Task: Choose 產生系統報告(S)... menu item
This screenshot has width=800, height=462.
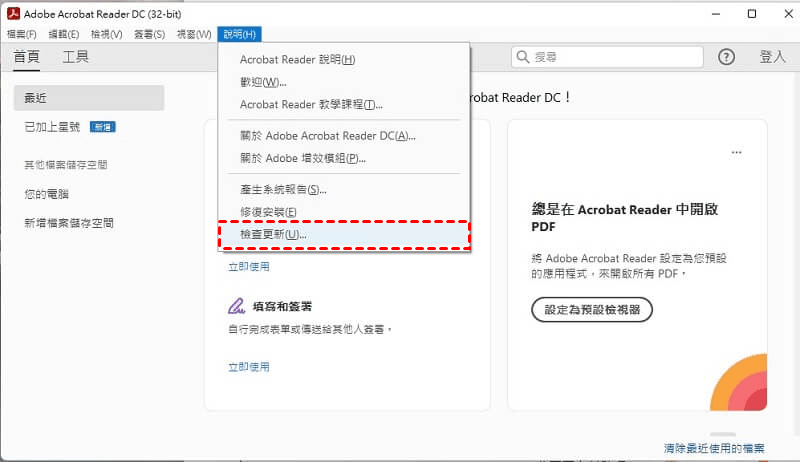Action: [x=344, y=190]
